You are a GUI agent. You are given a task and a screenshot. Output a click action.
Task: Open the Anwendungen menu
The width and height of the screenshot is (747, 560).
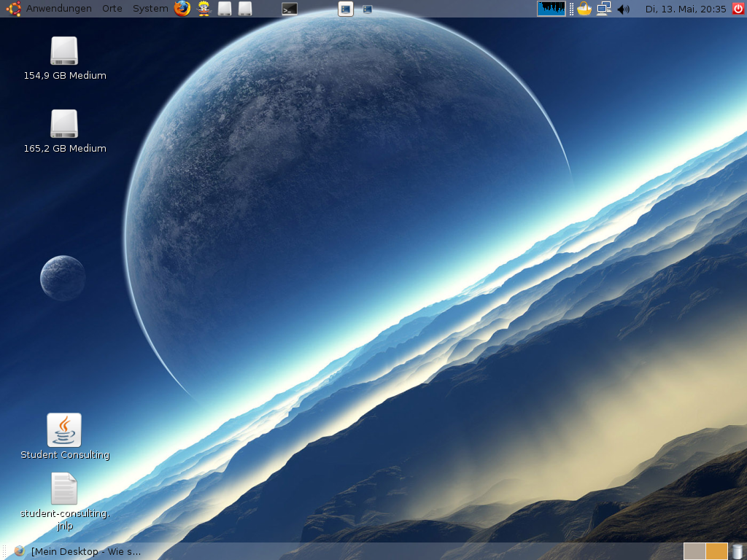pyautogui.click(x=58, y=9)
